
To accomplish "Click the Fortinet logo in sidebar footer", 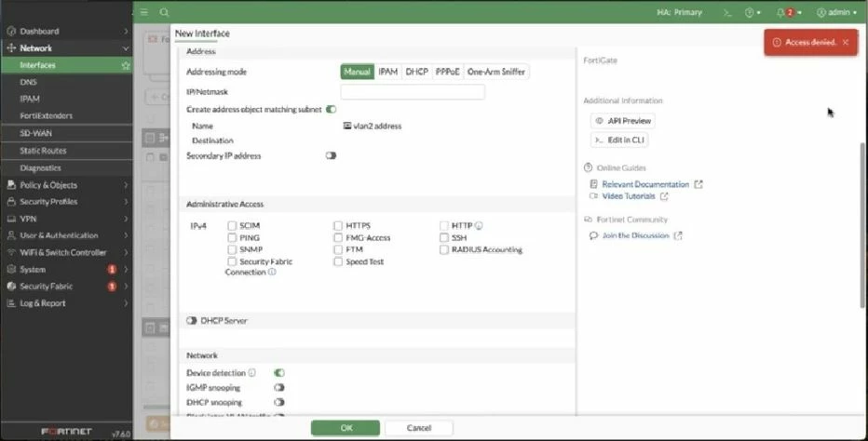I will pos(66,432).
